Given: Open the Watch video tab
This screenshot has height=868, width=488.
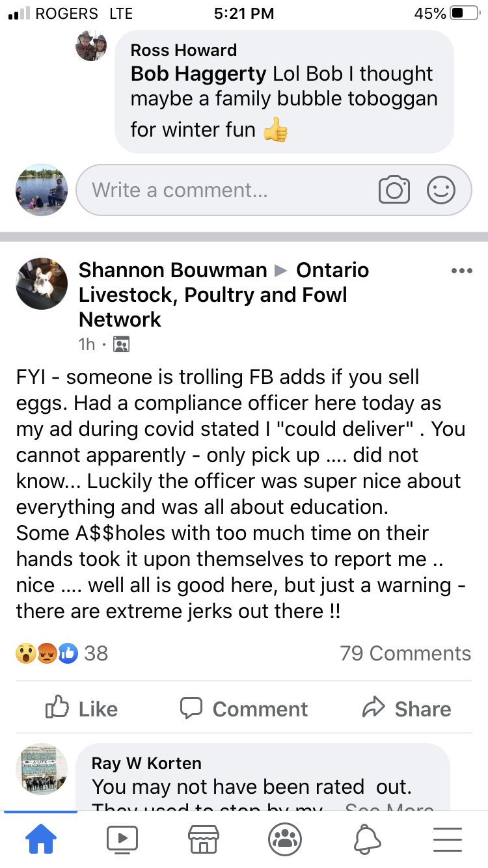Looking at the screenshot, I should click(x=122, y=839).
